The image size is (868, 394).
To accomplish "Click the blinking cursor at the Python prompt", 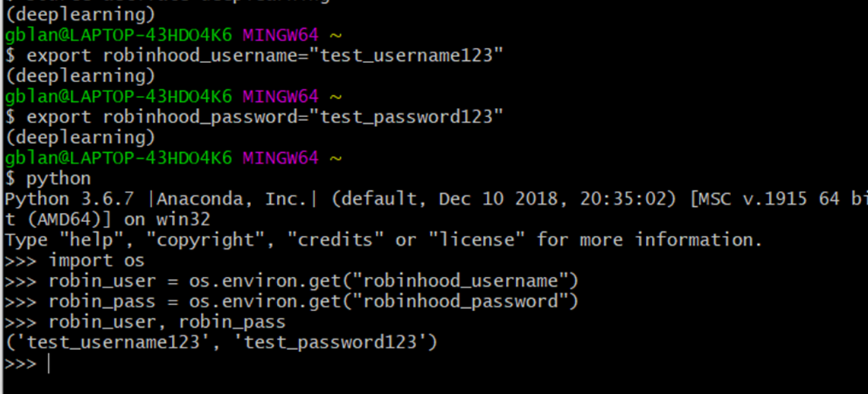I will 49,364.
